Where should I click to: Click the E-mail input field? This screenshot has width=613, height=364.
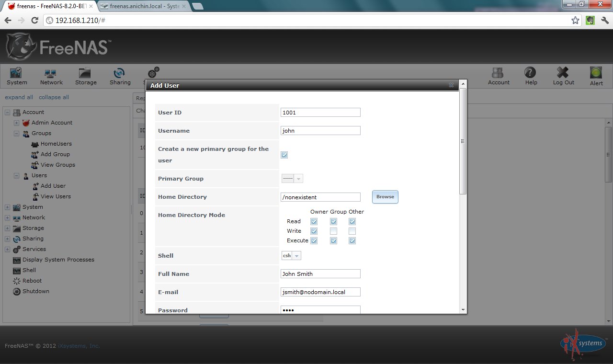(x=320, y=292)
